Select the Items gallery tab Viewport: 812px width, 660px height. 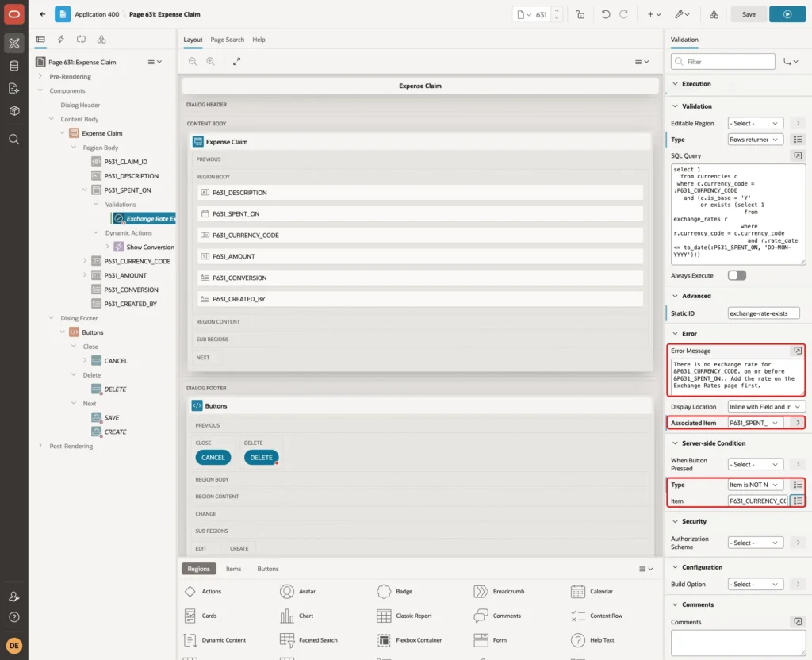233,569
